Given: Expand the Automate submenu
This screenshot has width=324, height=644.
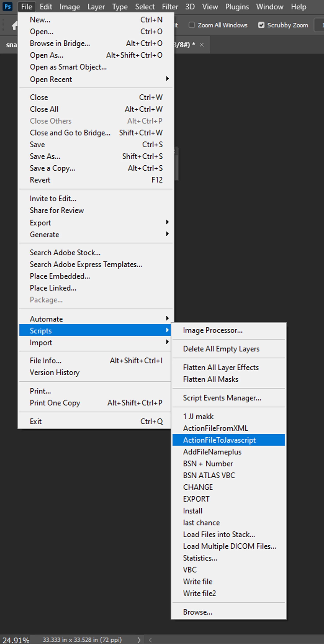Looking at the screenshot, I should [96, 319].
